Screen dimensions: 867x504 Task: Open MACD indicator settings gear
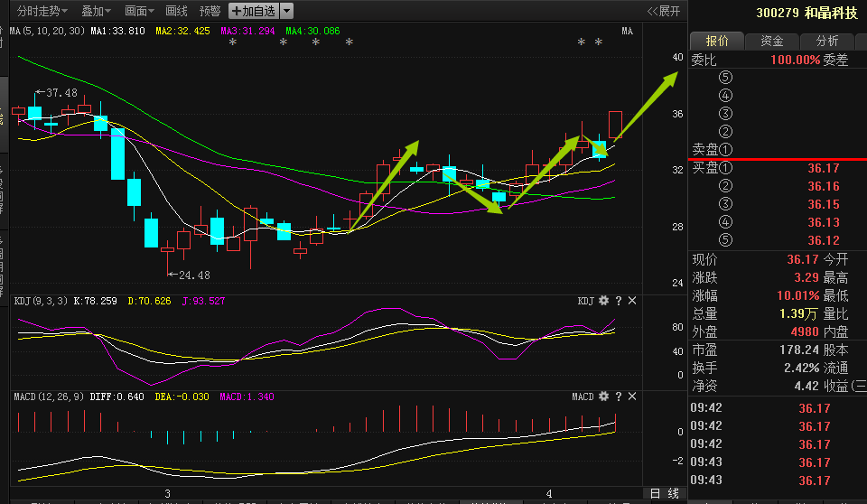coord(604,397)
